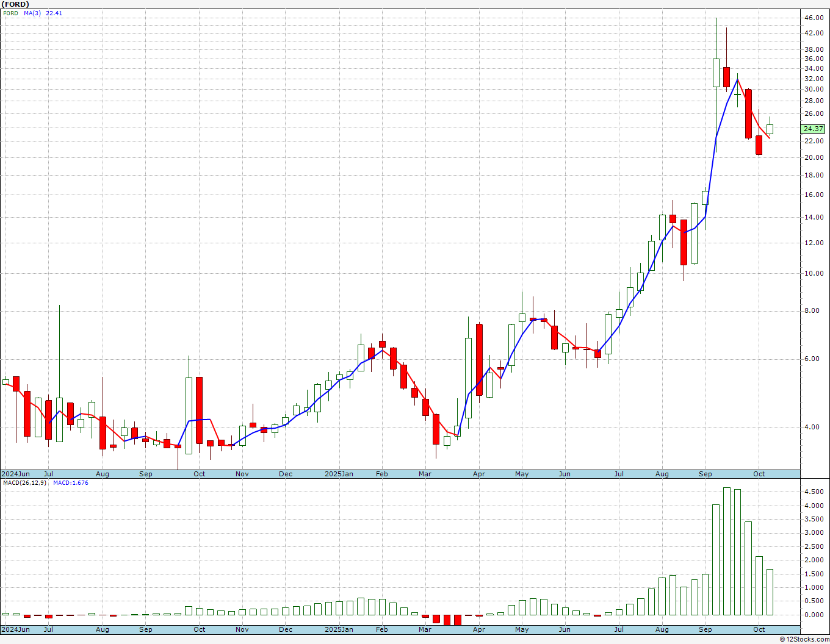Click May on the price chart time axis
This screenshot has width=830, height=644.
[x=522, y=474]
